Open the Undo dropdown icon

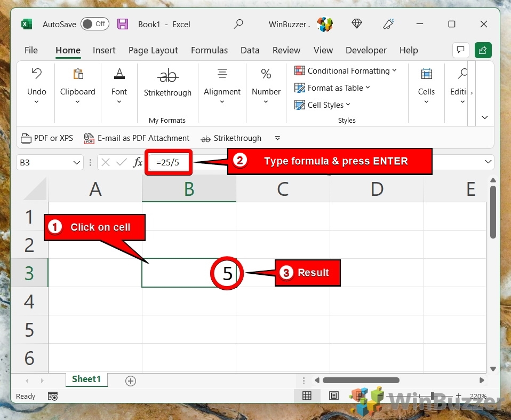(x=36, y=101)
